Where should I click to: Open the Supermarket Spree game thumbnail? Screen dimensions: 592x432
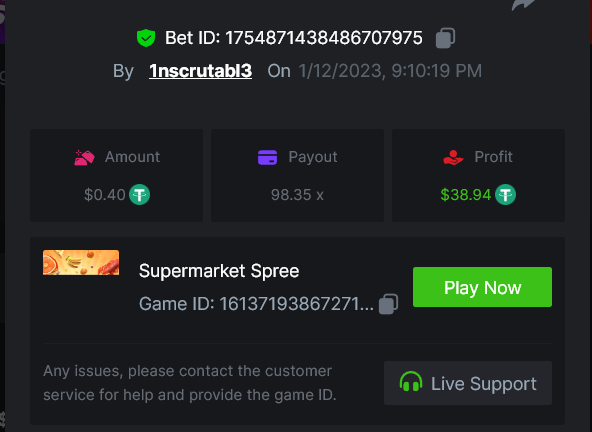[81, 262]
